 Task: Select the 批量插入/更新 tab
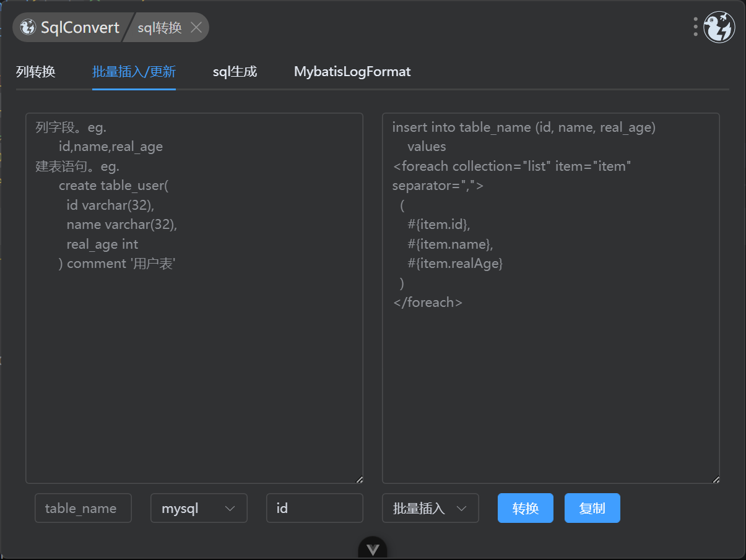[x=134, y=72]
